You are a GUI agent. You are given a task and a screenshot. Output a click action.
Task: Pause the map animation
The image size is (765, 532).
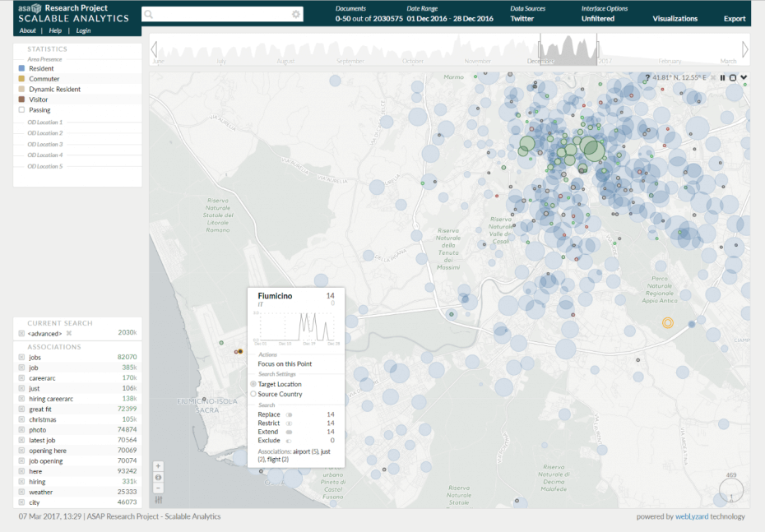pyautogui.click(x=722, y=78)
